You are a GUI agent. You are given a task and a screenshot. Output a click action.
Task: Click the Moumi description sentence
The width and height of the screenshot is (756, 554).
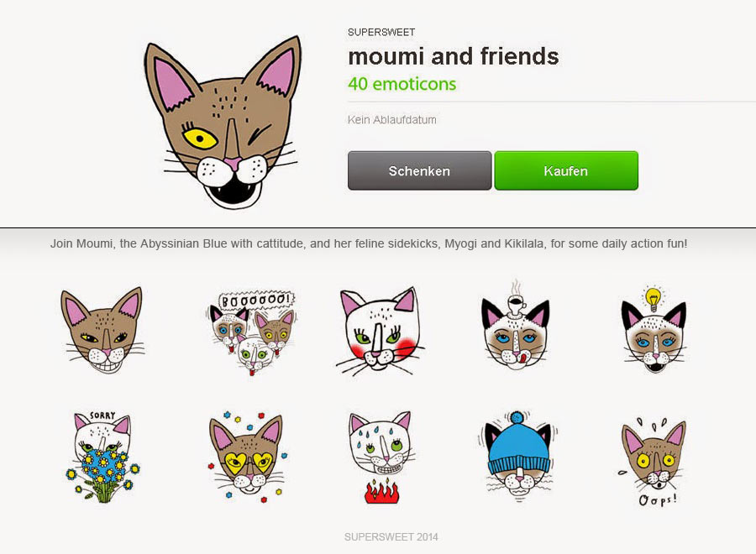pyautogui.click(x=369, y=243)
